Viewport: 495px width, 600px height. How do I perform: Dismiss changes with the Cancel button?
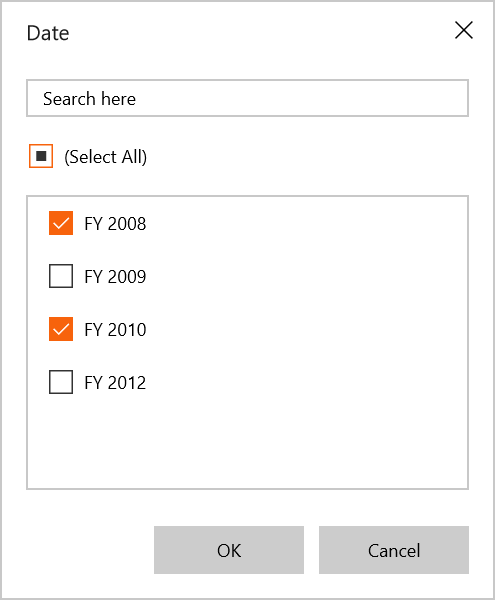pyautogui.click(x=394, y=550)
